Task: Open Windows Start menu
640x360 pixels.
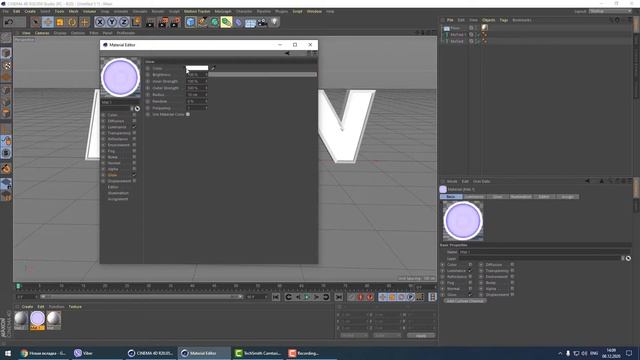Action: [8, 353]
